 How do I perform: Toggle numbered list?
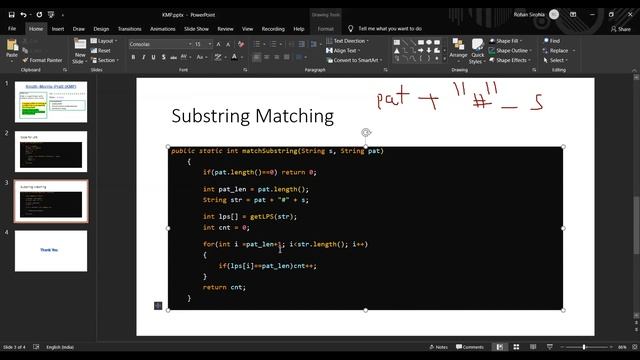(273, 44)
